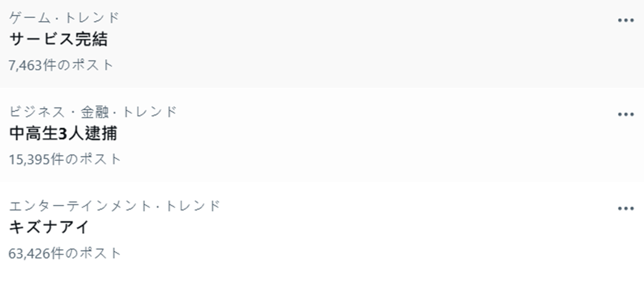The width and height of the screenshot is (644, 285).
Task: Select the 63,426件のポスト count
Action: (x=65, y=253)
